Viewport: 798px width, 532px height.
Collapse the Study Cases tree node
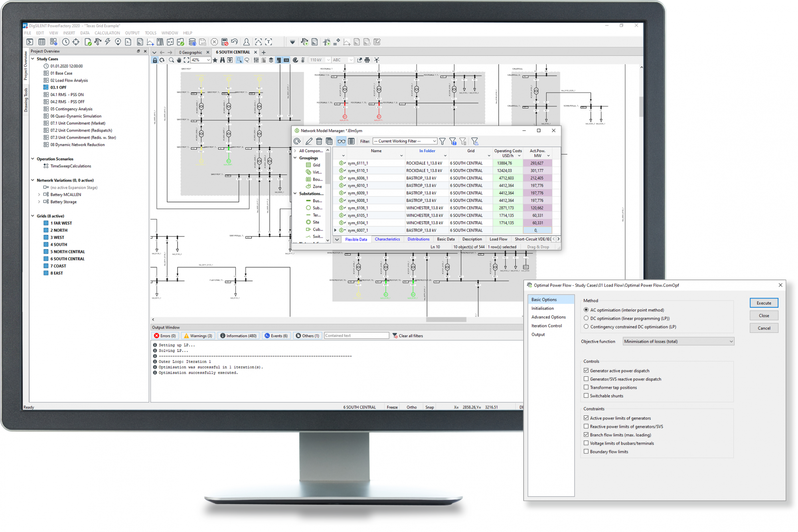pos(33,59)
